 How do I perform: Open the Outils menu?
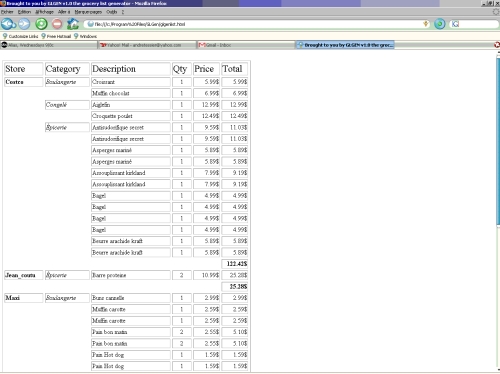click(x=112, y=12)
